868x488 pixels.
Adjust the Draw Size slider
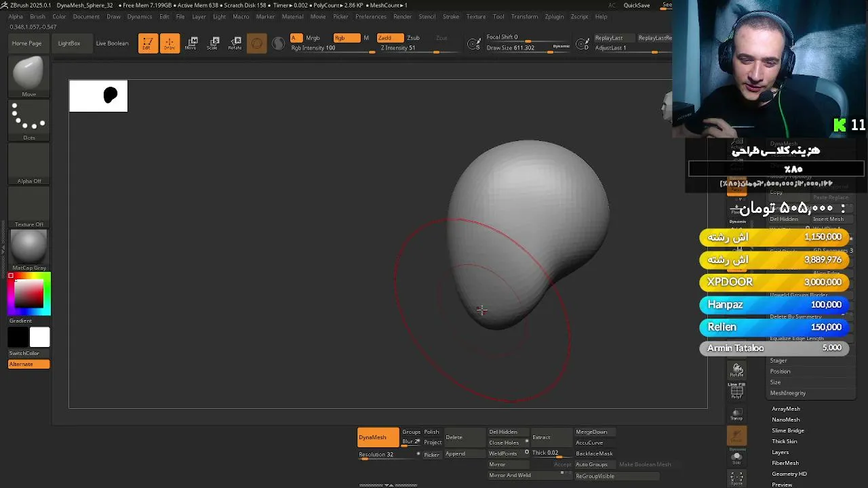click(x=529, y=48)
